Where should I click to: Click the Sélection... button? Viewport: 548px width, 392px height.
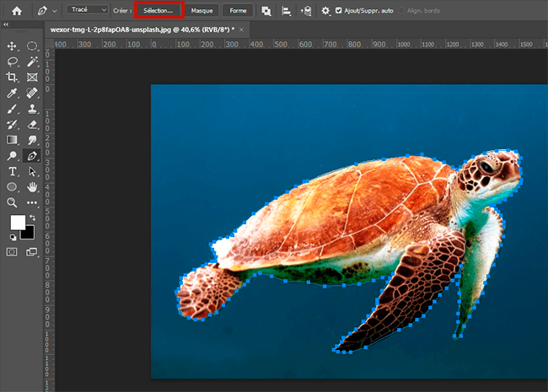click(158, 11)
